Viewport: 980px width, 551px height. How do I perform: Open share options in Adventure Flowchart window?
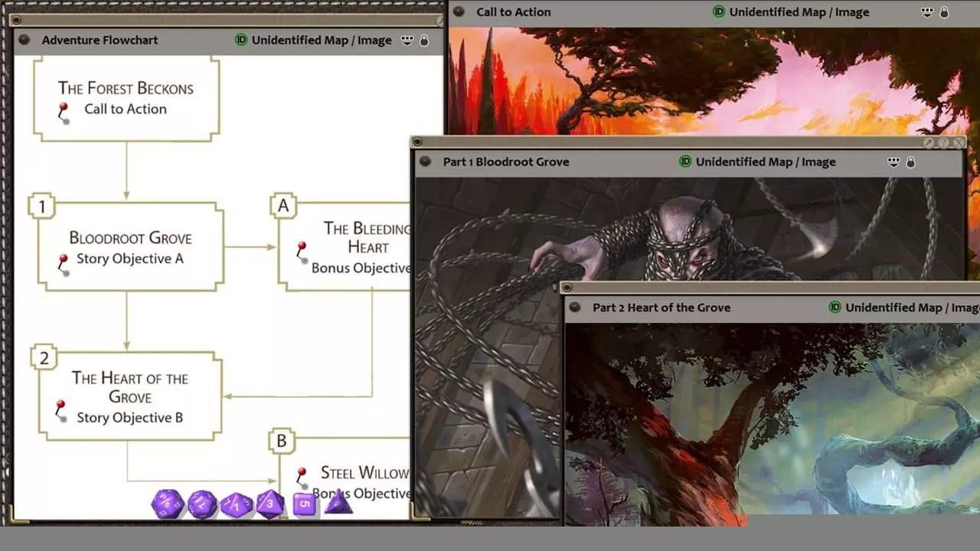407,39
